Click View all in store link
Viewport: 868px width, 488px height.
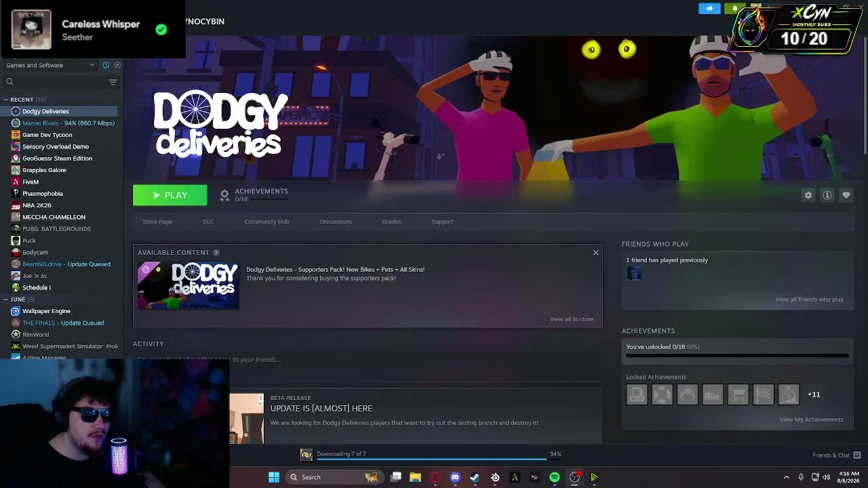[x=571, y=319]
